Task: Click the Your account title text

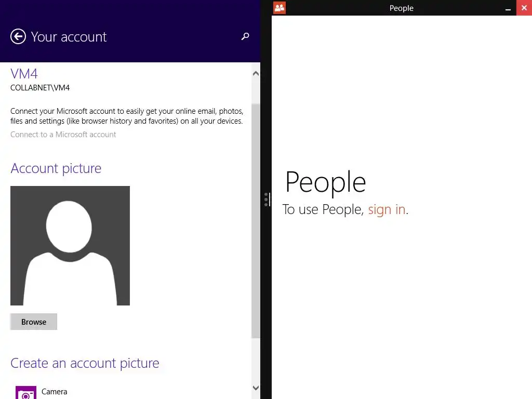Action: tap(69, 37)
